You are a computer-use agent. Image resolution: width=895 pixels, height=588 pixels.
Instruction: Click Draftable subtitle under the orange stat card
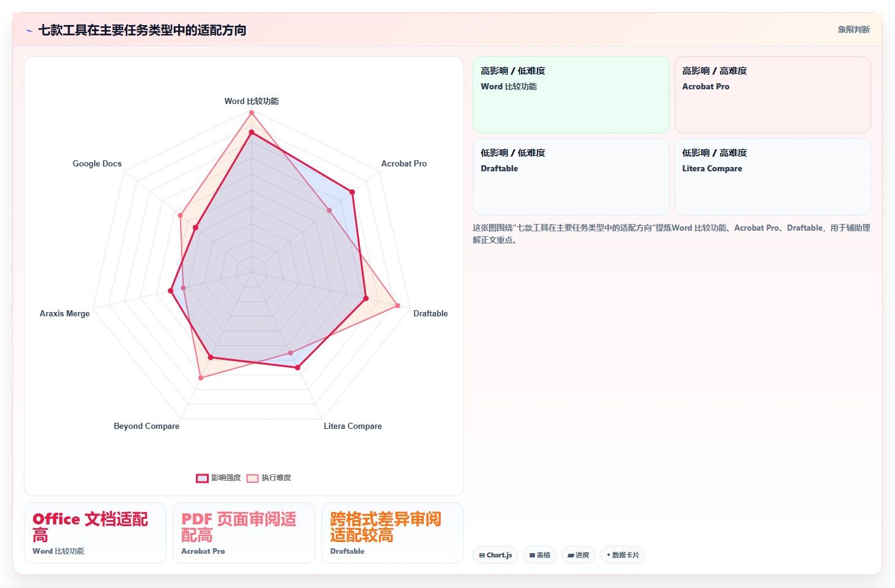coord(347,551)
